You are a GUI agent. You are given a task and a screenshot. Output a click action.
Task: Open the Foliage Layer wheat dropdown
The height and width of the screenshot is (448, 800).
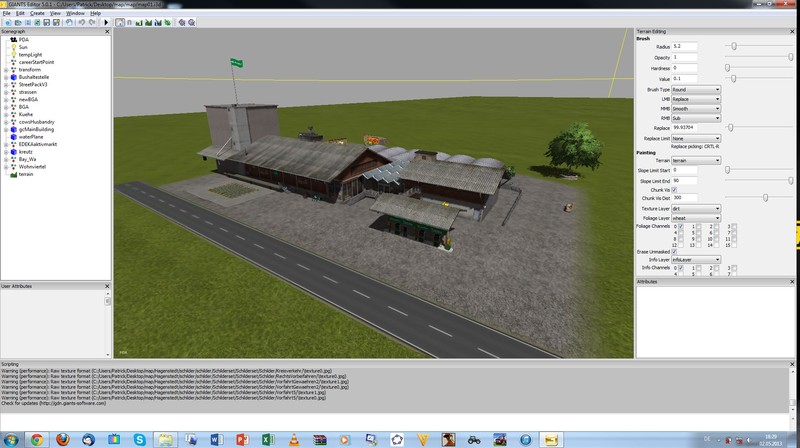696,218
